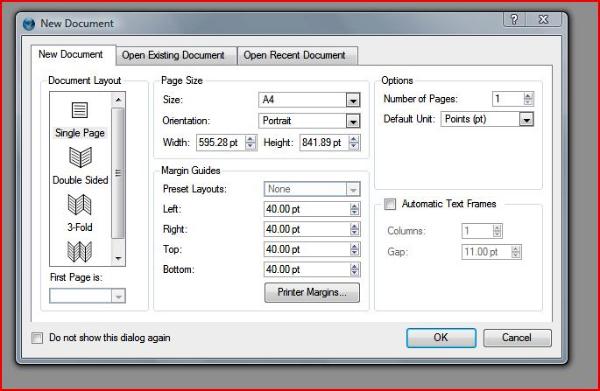Click the Scribus icon in title bar

click(29, 24)
